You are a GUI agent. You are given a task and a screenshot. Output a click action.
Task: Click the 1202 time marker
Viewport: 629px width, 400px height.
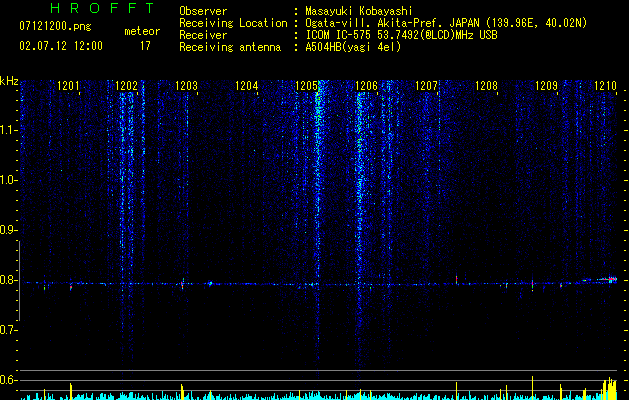(126, 86)
